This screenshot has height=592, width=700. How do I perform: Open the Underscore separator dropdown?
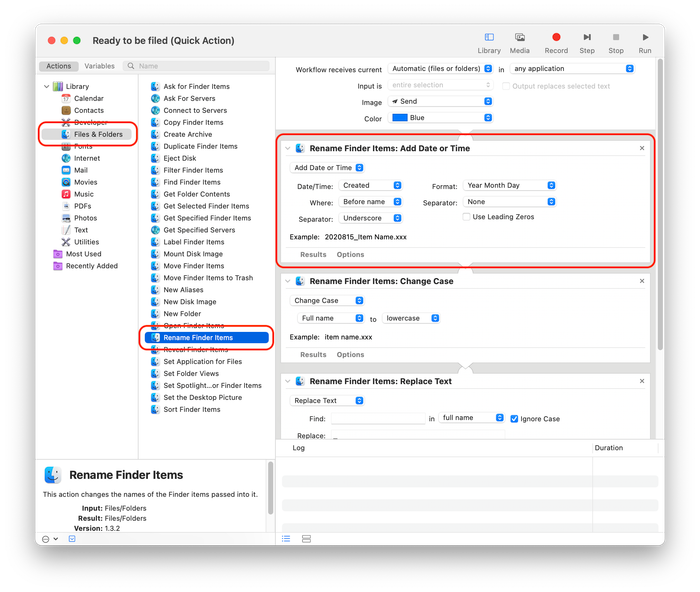[x=371, y=218]
